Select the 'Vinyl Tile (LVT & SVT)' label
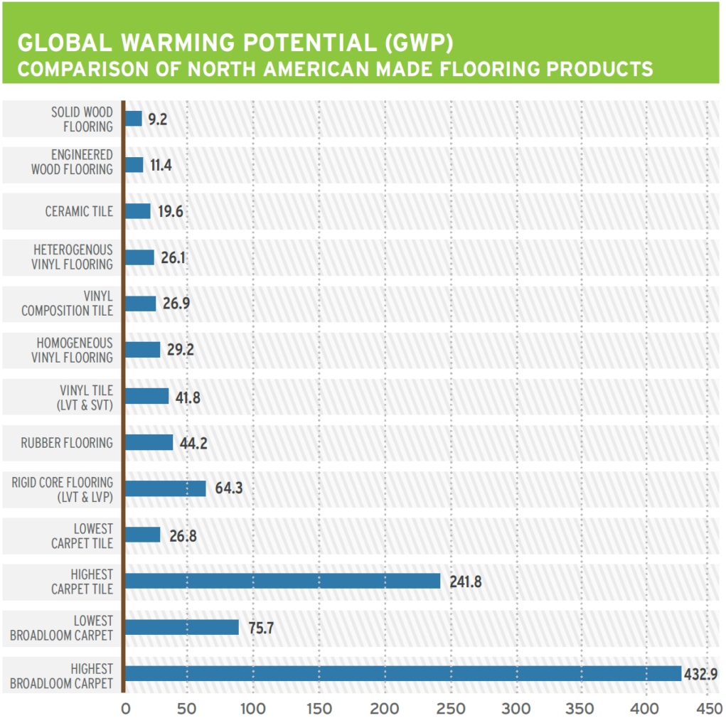The image size is (726, 728). tap(85, 398)
